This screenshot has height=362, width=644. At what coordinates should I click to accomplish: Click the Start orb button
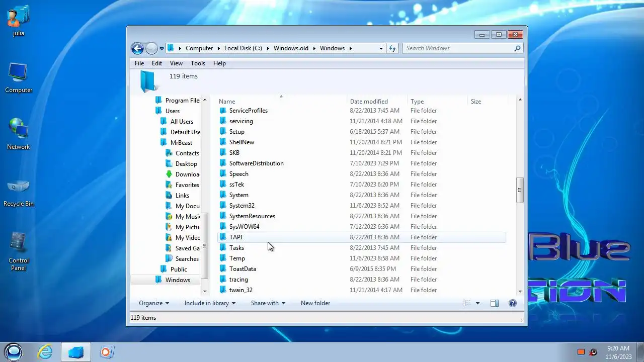[14, 352]
